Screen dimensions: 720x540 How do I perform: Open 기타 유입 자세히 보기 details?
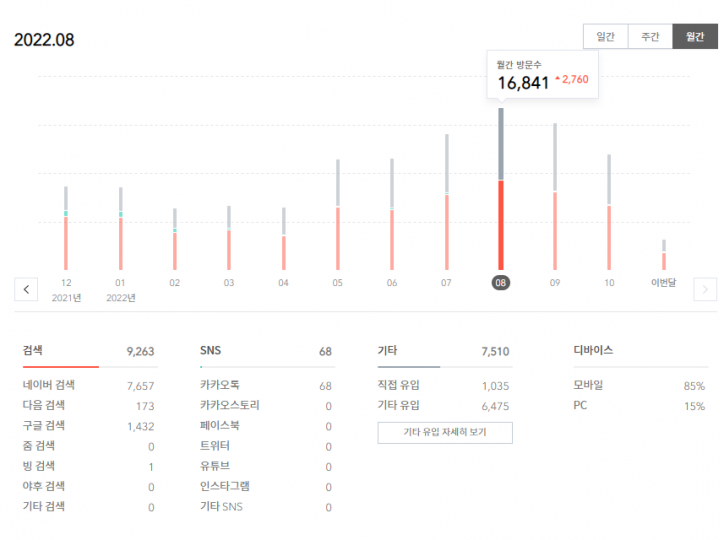tap(445, 432)
